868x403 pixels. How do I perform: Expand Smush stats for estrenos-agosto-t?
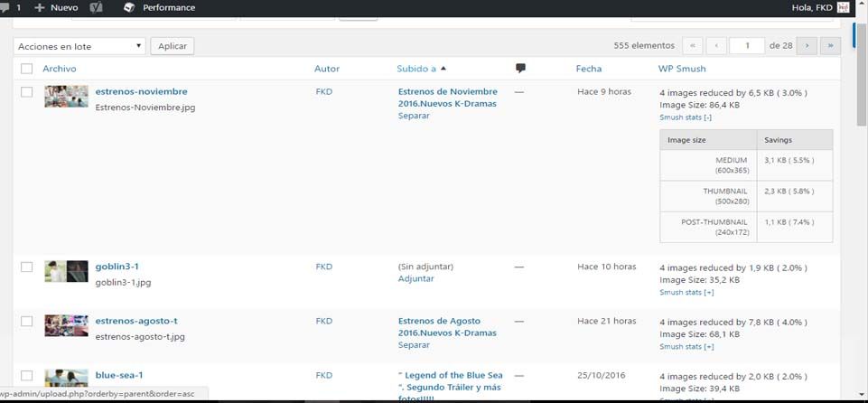coord(686,347)
